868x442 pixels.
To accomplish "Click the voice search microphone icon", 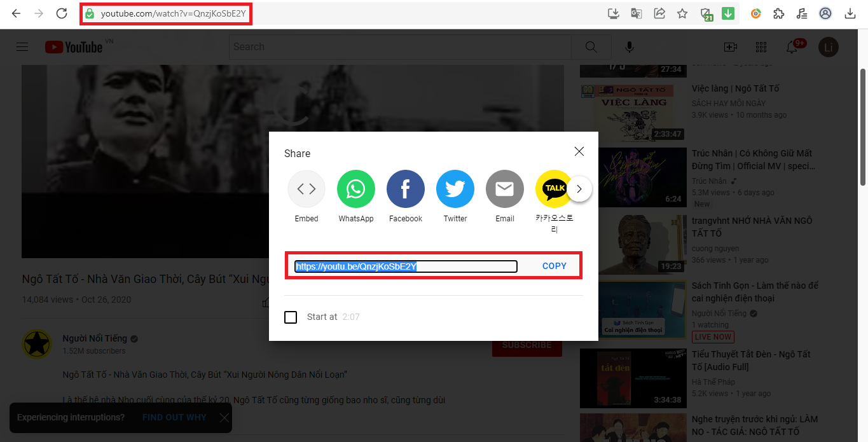I will (630, 47).
